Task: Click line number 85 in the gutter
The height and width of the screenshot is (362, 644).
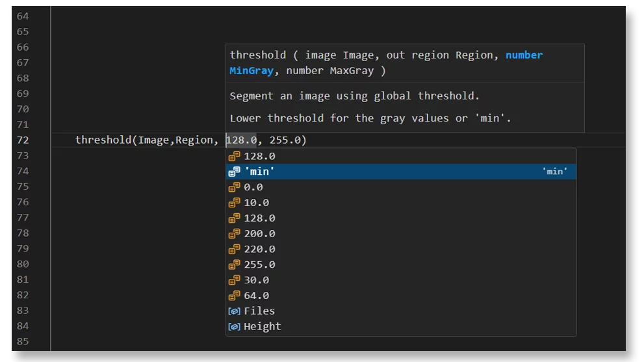Action: tap(23, 341)
